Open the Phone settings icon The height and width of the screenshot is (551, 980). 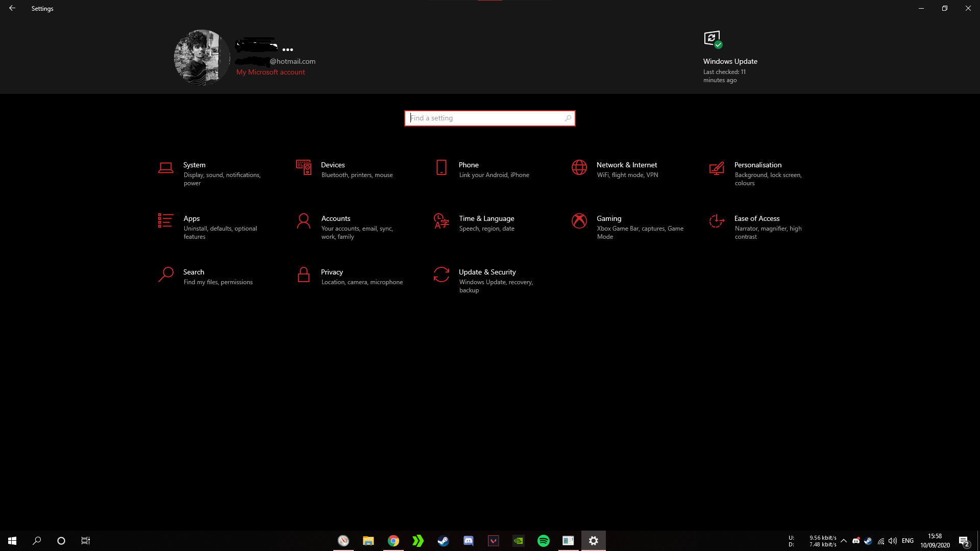(442, 167)
